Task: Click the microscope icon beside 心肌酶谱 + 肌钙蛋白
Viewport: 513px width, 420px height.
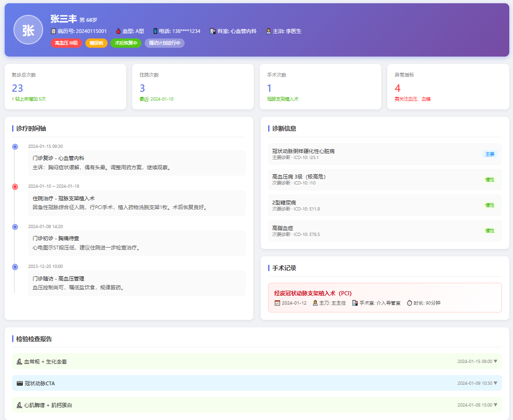Action: tap(19, 405)
